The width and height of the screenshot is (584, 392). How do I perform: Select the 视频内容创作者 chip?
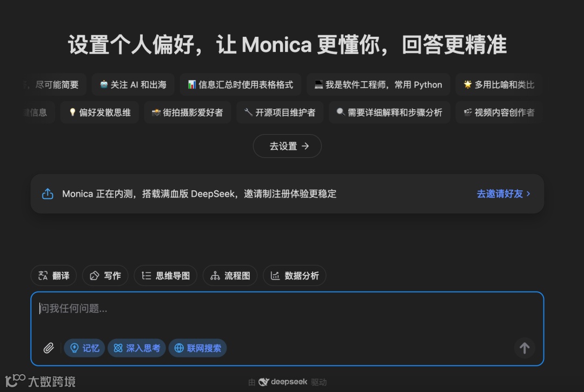click(499, 112)
